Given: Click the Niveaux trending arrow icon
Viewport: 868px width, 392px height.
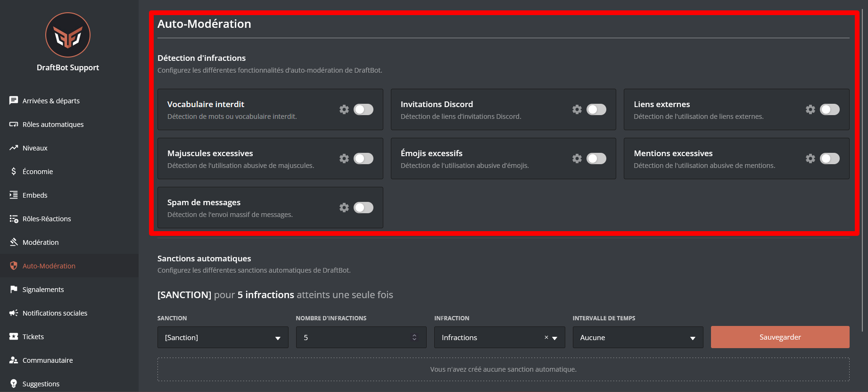Looking at the screenshot, I should [14, 148].
